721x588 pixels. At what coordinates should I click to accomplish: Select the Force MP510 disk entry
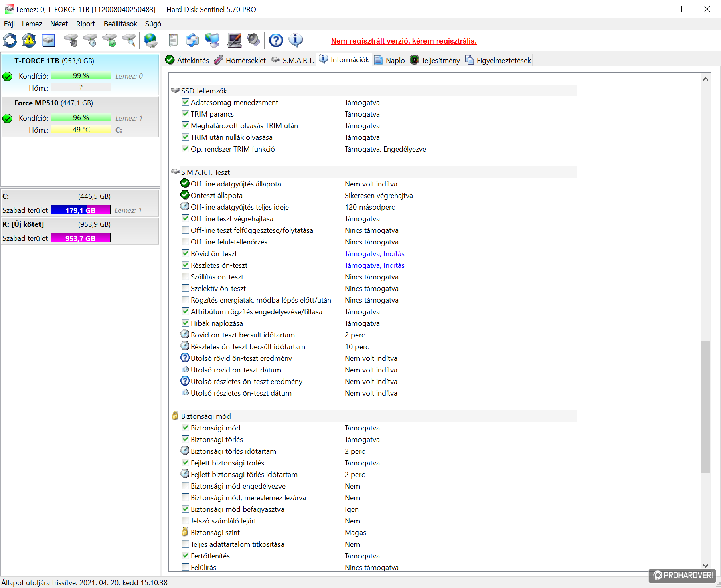80,116
